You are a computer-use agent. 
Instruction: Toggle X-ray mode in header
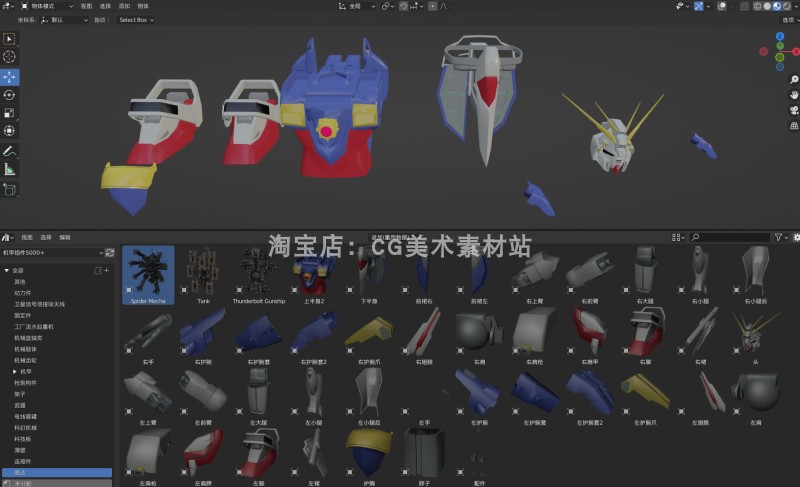pos(744,6)
